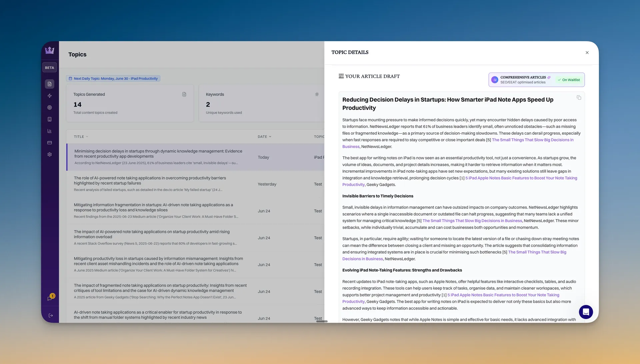The width and height of the screenshot is (640, 364).
Task: Copy the article draft with copy icon
Action: [579, 98]
